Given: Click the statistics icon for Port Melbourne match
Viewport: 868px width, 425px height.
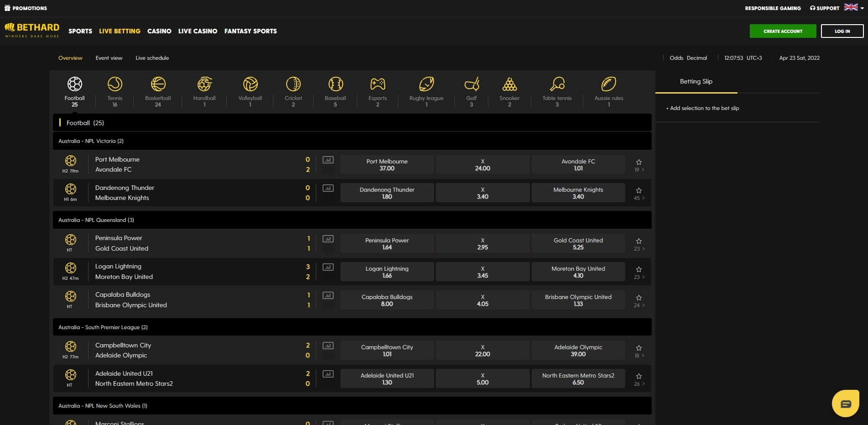Looking at the screenshot, I should [x=328, y=159].
